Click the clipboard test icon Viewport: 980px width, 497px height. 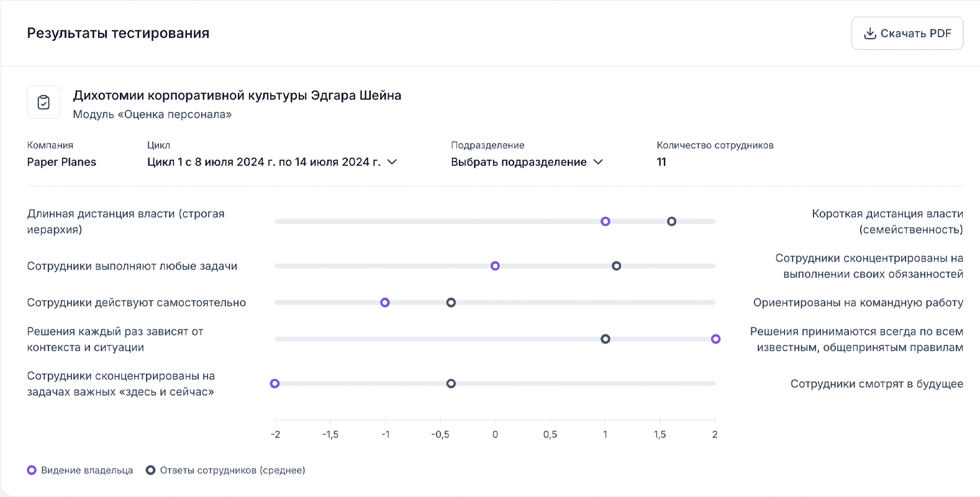[x=43, y=103]
